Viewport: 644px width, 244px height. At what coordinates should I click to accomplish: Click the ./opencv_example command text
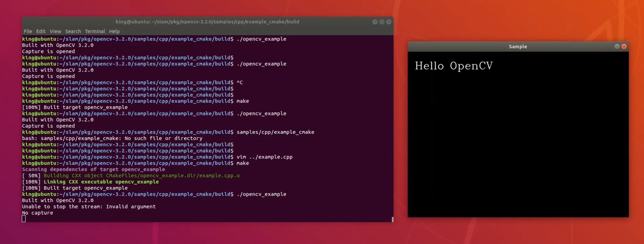tap(261, 194)
